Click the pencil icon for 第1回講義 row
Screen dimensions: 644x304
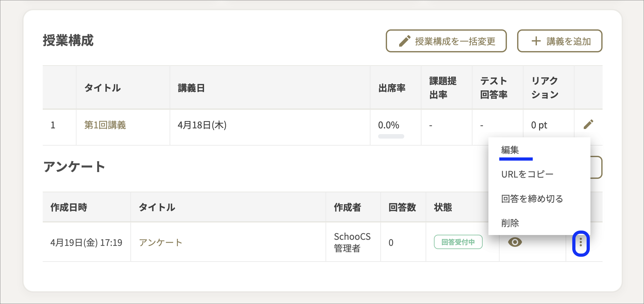click(x=588, y=124)
